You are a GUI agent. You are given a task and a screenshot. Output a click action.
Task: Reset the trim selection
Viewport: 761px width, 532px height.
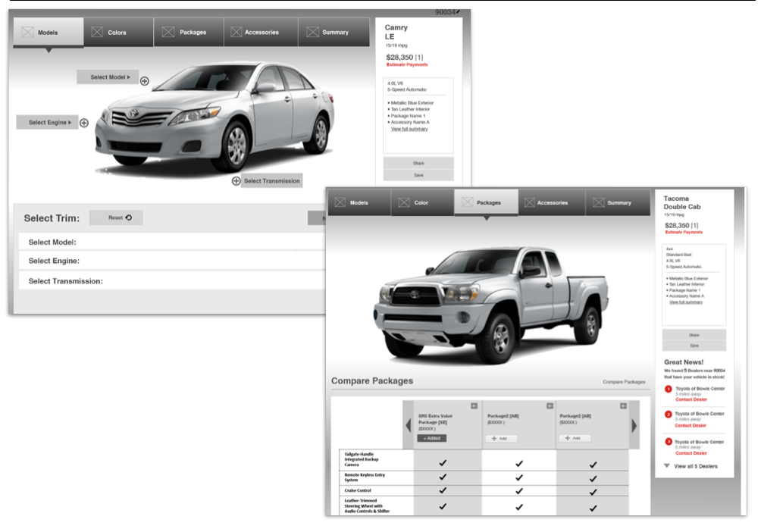(x=116, y=217)
